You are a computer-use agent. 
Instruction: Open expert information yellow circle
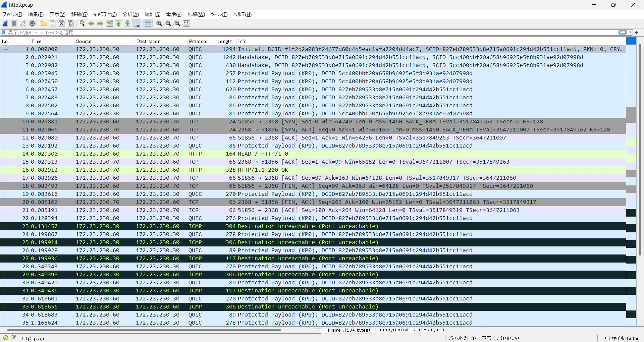[x=6, y=338]
